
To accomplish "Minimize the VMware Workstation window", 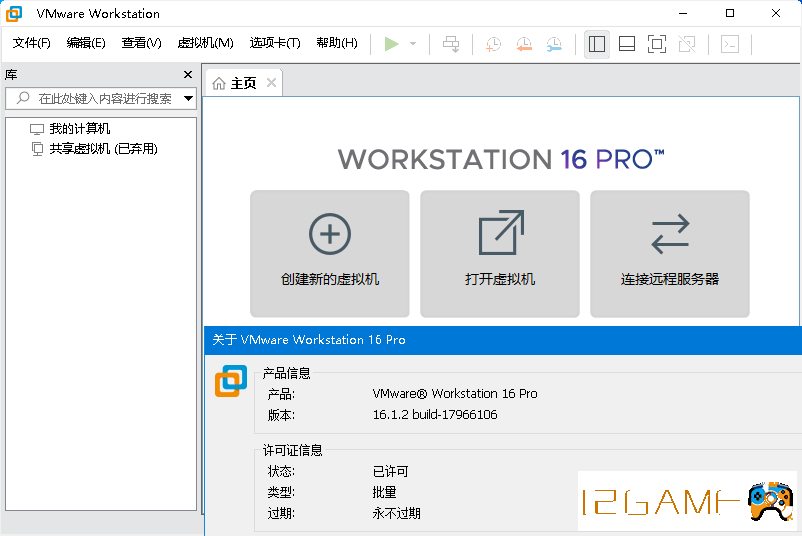I will pyautogui.click(x=683, y=13).
